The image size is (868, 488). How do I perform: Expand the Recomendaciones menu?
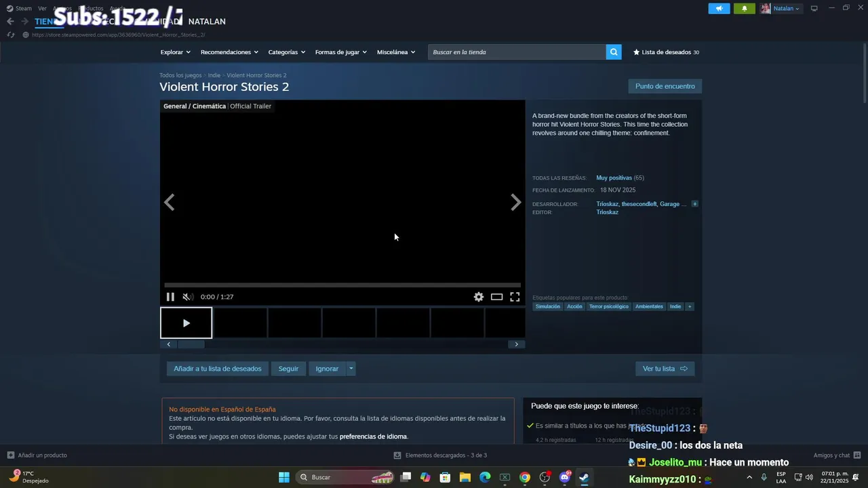coord(229,52)
